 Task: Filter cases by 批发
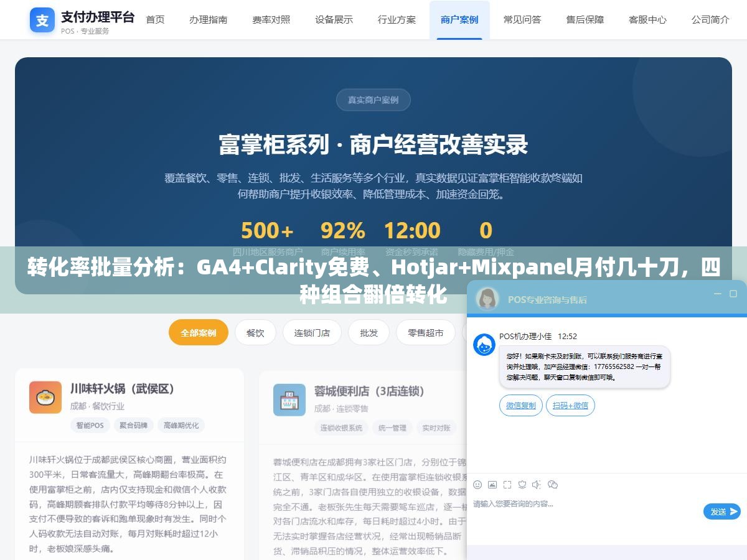(x=369, y=333)
